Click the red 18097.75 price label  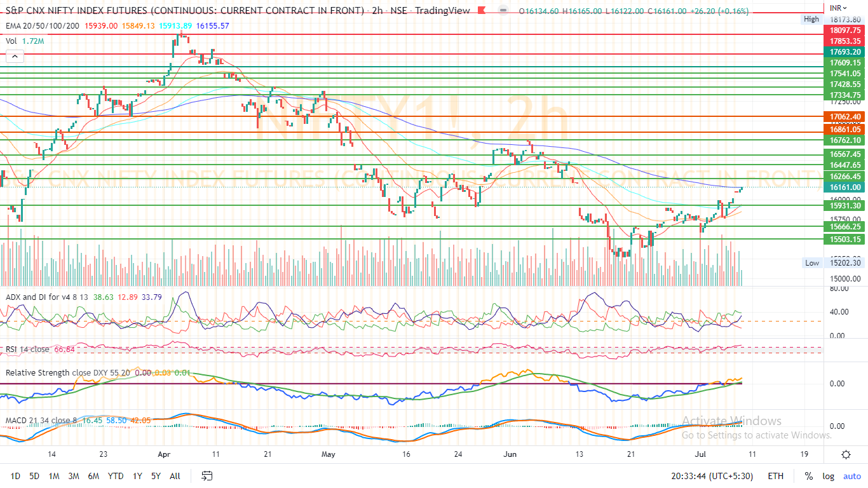845,30
